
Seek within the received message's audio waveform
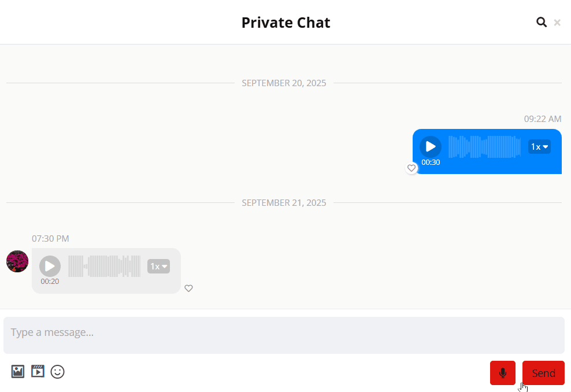104,266
